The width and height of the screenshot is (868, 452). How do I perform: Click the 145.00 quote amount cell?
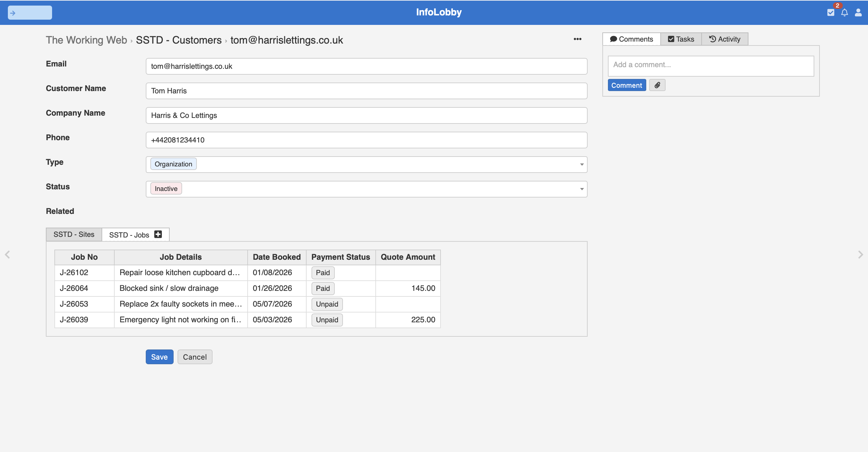point(408,289)
